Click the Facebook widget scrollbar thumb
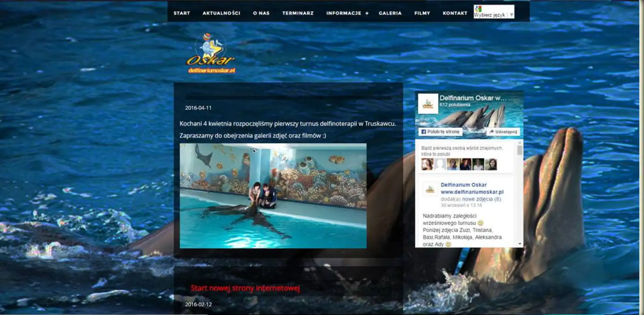Viewport: 644px width, 315px height. [x=520, y=150]
